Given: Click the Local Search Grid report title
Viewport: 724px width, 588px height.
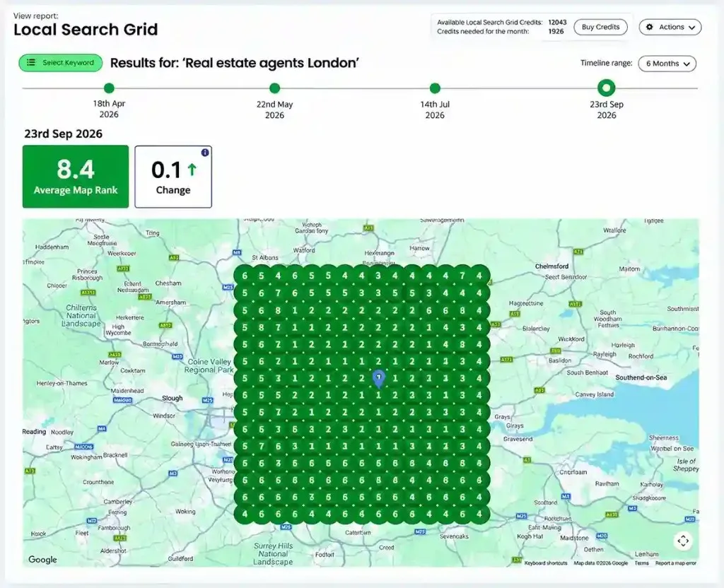Looking at the screenshot, I should click(x=86, y=30).
